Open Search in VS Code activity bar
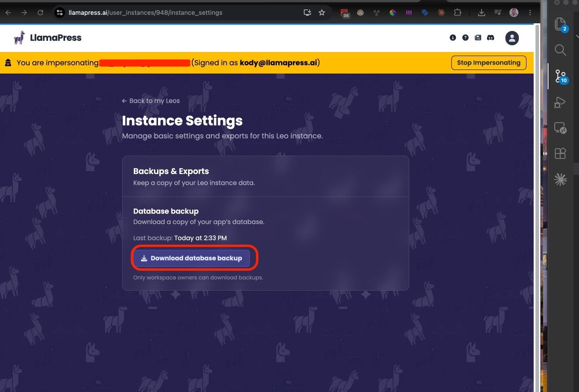The image size is (579, 392). point(560,50)
